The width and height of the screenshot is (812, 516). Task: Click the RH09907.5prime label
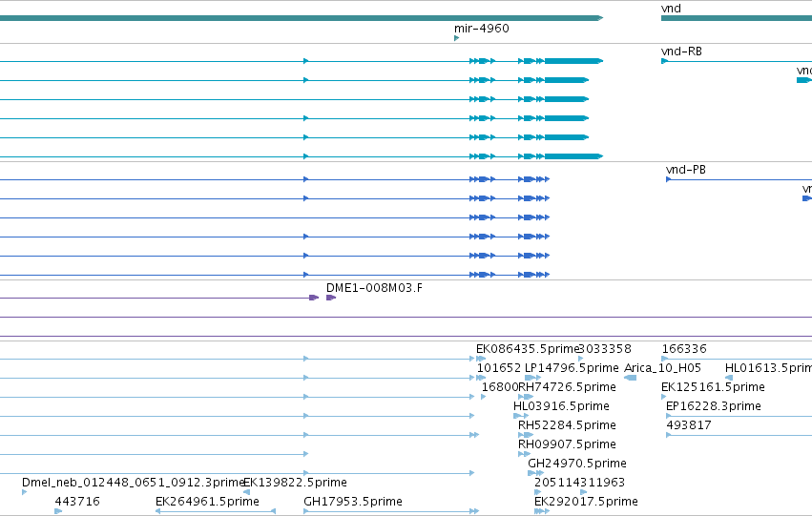click(567, 444)
